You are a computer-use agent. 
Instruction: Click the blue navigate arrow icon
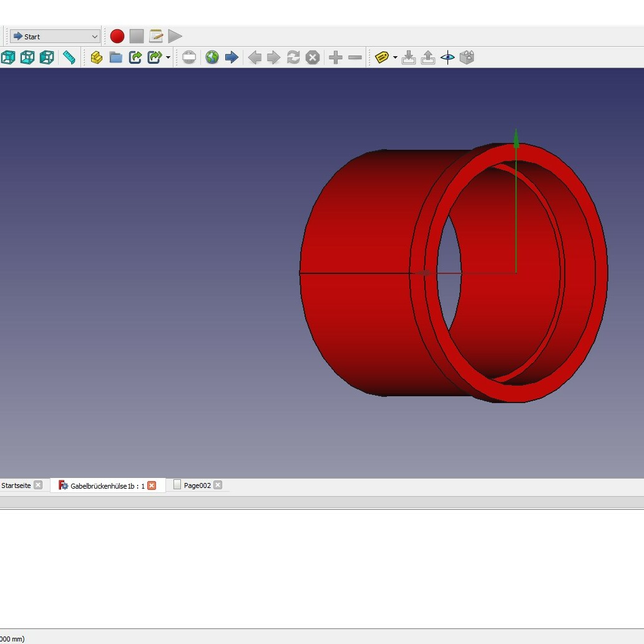pos(232,57)
